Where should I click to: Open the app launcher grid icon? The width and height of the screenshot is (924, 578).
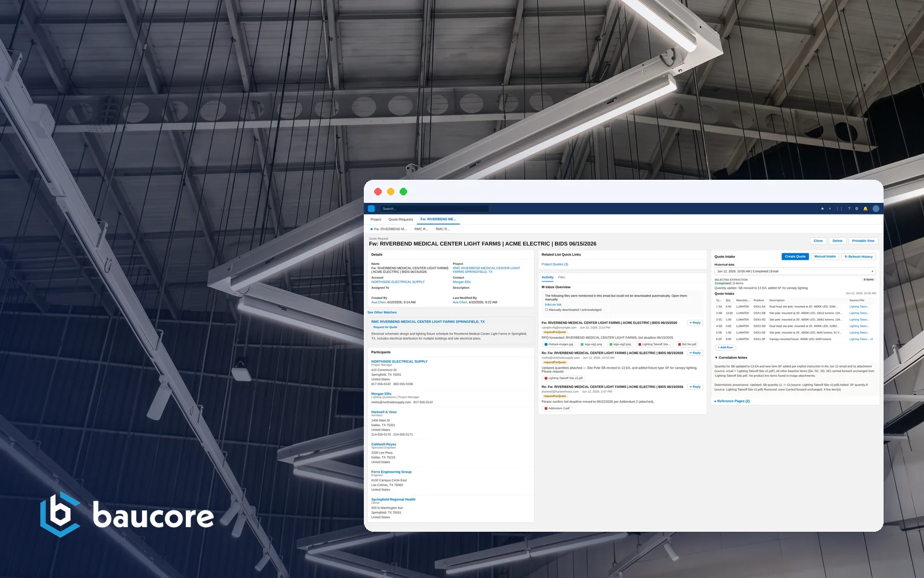(840, 209)
